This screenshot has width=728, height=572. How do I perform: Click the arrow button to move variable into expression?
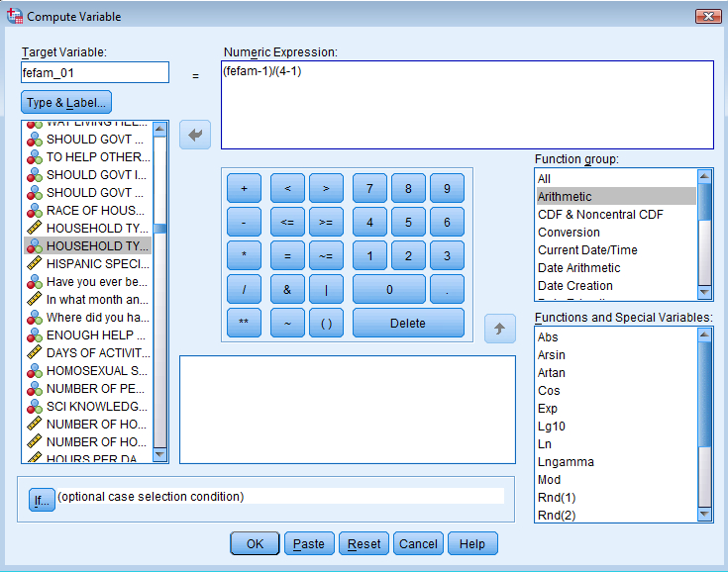(195, 136)
